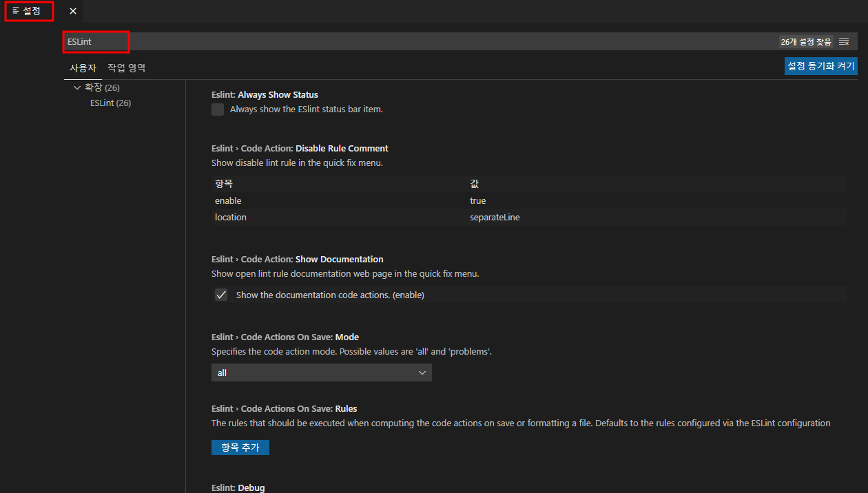Switch to the 사용자 settings tab
Screen dimensions: 868x493
83,67
